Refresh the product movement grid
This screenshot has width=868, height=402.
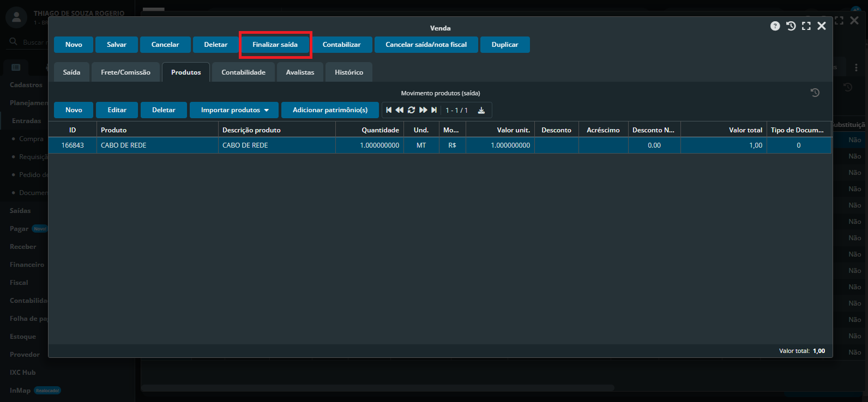411,110
